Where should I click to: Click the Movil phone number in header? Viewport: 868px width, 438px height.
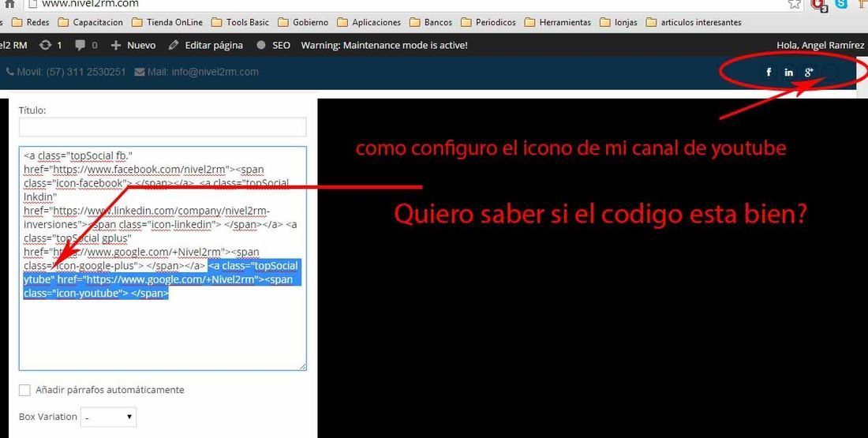(65, 72)
